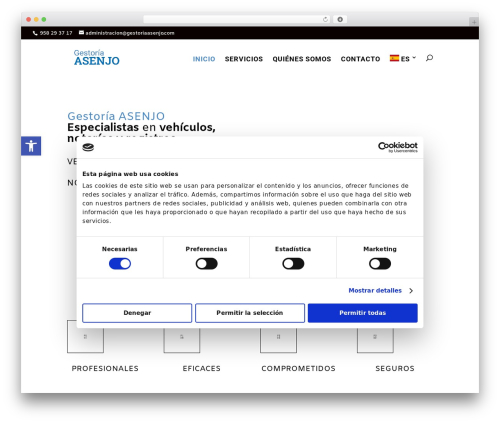500x423 pixels.
Task: Click Permitir la selección button
Action: (x=250, y=313)
